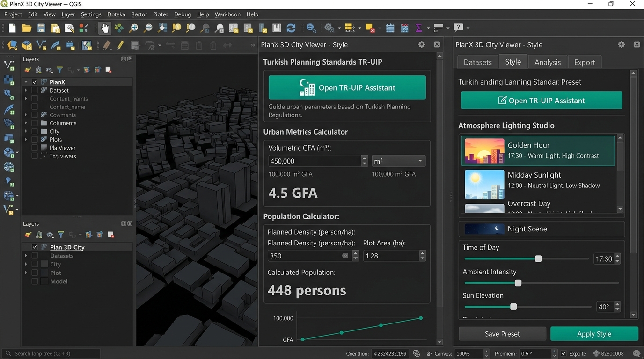Open style manager icon in bottom Layers panel

(28, 235)
